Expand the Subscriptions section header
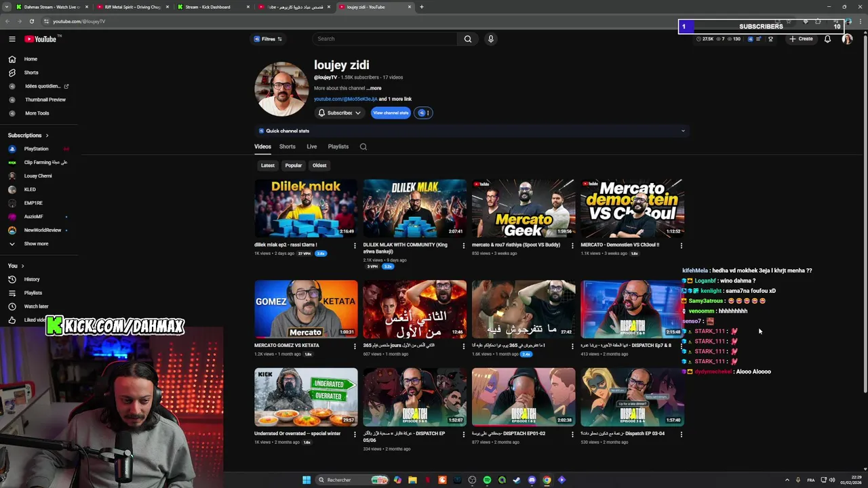The height and width of the screenshot is (488, 868). [28, 136]
